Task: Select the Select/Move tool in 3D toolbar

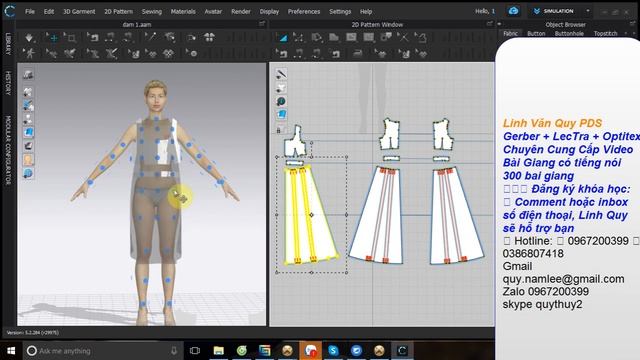Action: pyautogui.click(x=53, y=38)
